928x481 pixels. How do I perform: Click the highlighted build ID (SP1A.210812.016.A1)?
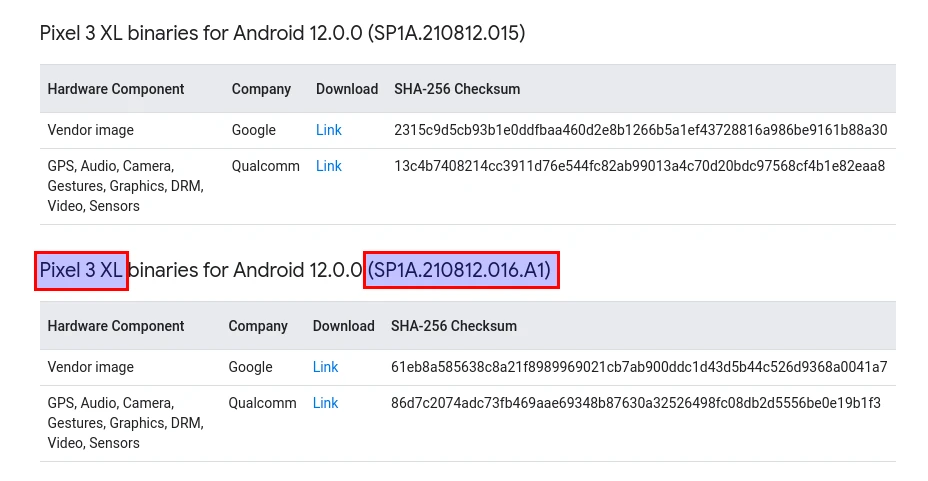coord(460,270)
